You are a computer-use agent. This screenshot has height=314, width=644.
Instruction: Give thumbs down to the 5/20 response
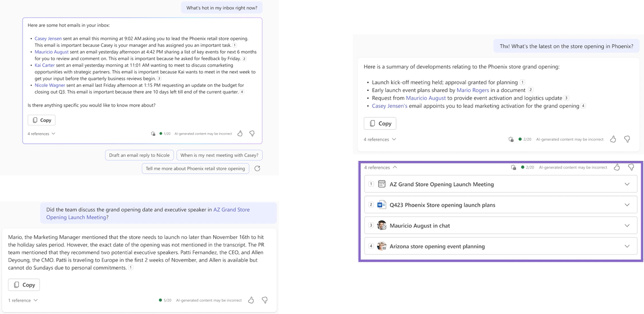[265, 300]
